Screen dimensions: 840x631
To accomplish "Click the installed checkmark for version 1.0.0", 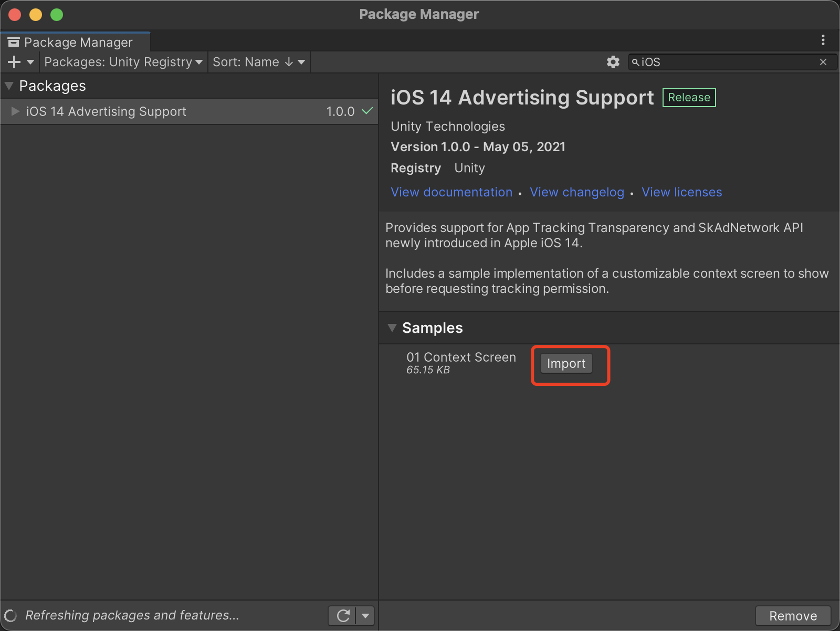I will coord(367,111).
